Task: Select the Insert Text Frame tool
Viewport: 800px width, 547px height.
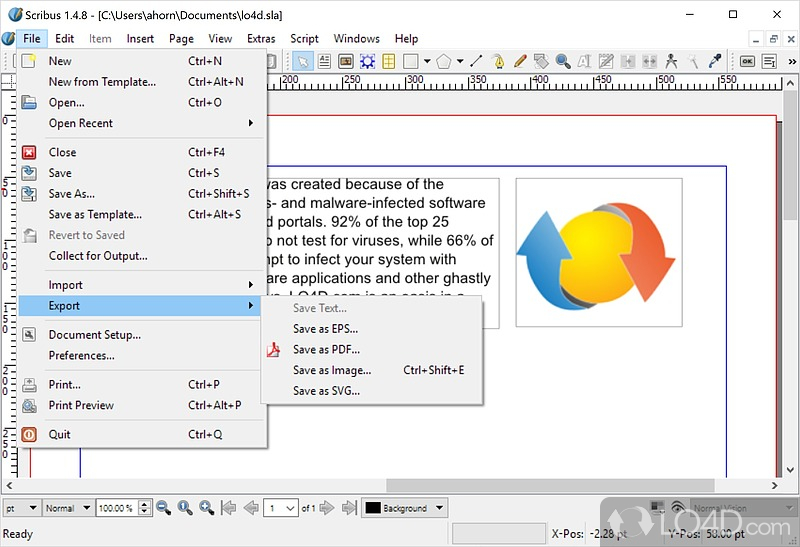Action: click(x=324, y=61)
